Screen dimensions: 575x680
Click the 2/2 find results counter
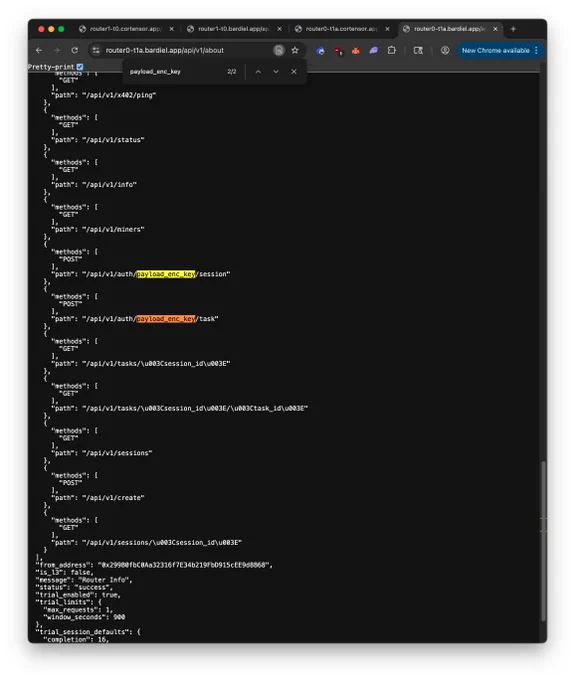[232, 72]
